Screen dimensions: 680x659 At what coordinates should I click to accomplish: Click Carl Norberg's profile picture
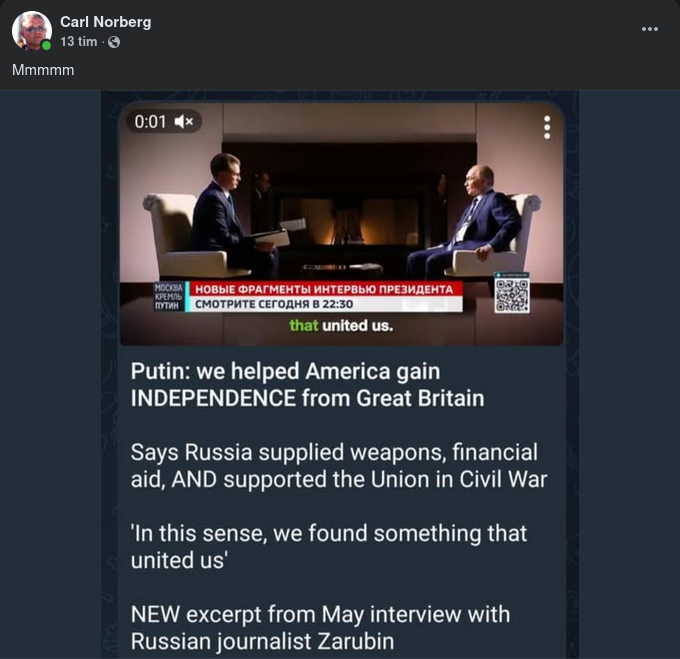pos(32,31)
